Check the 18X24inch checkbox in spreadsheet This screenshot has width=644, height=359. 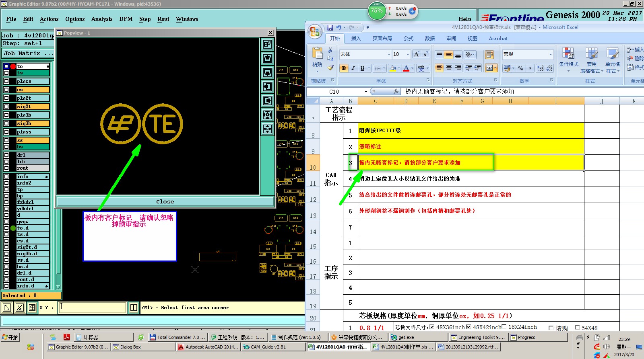504,327
